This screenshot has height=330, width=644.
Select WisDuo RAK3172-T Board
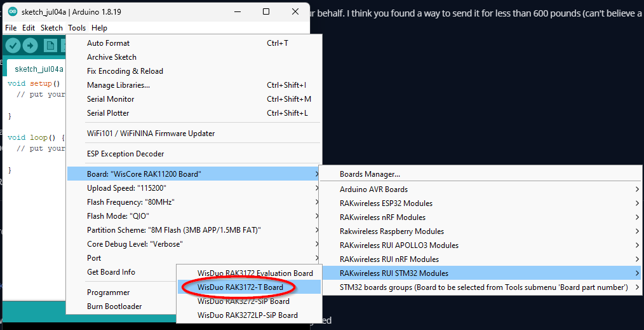pyautogui.click(x=240, y=287)
